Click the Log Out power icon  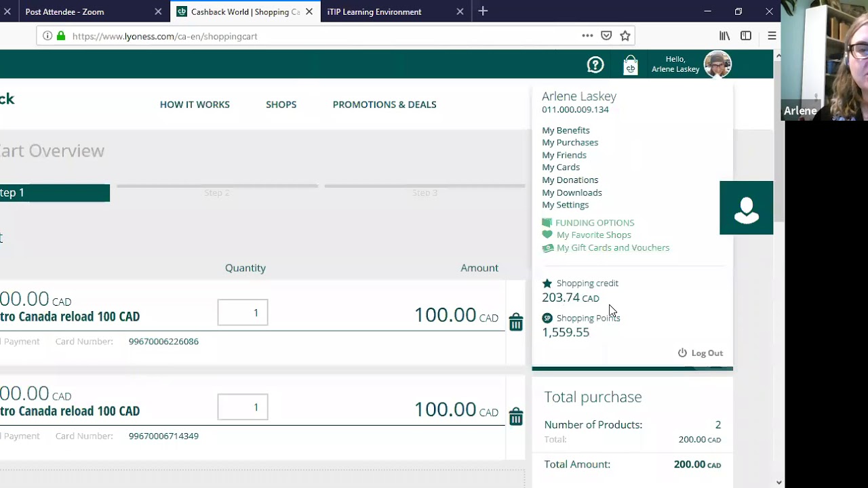coord(682,353)
